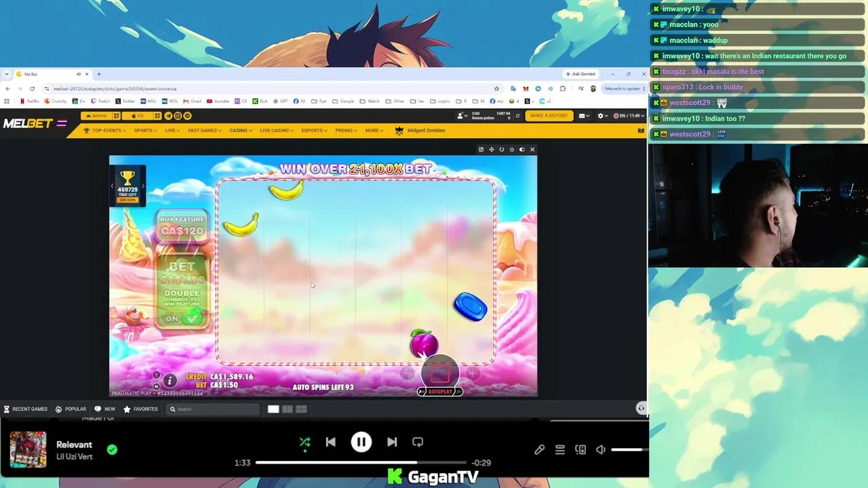This screenshot has height=488, width=868.
Task: Expand the PROMO menu
Action: point(346,130)
